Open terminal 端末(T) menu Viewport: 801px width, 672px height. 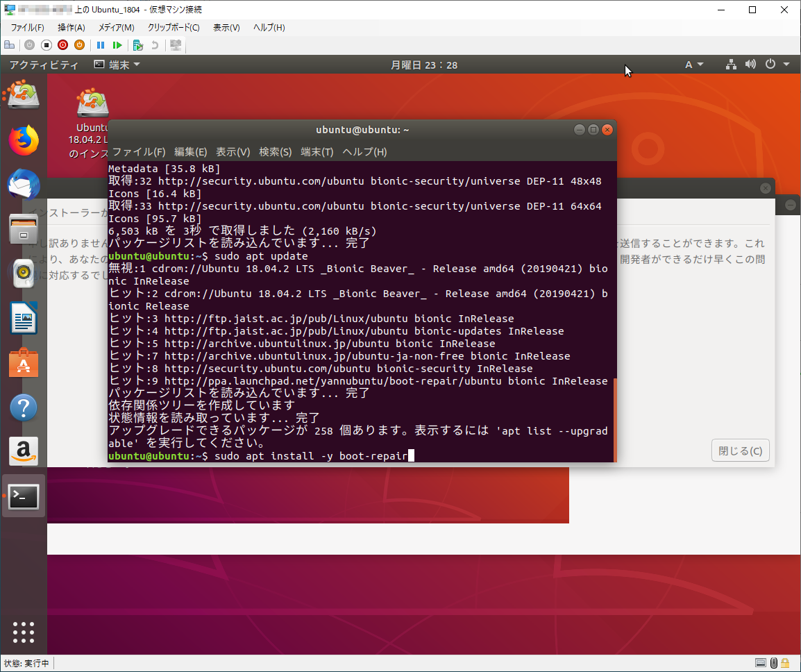(x=317, y=152)
